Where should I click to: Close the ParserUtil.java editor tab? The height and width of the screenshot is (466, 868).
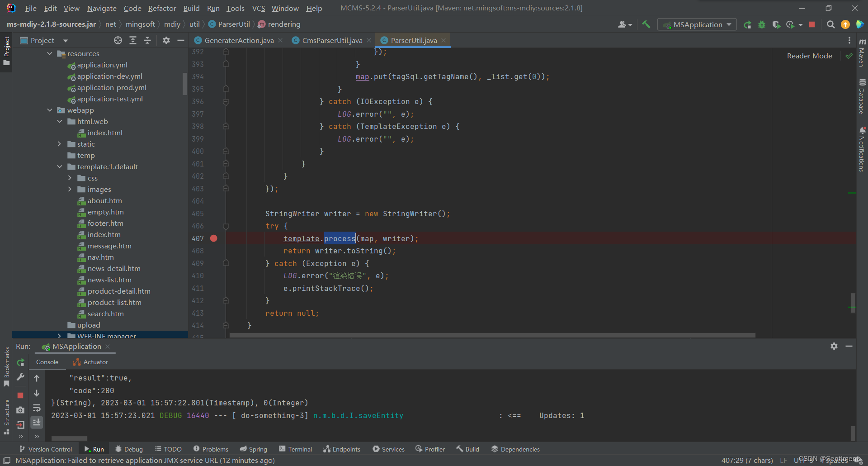[x=443, y=40]
